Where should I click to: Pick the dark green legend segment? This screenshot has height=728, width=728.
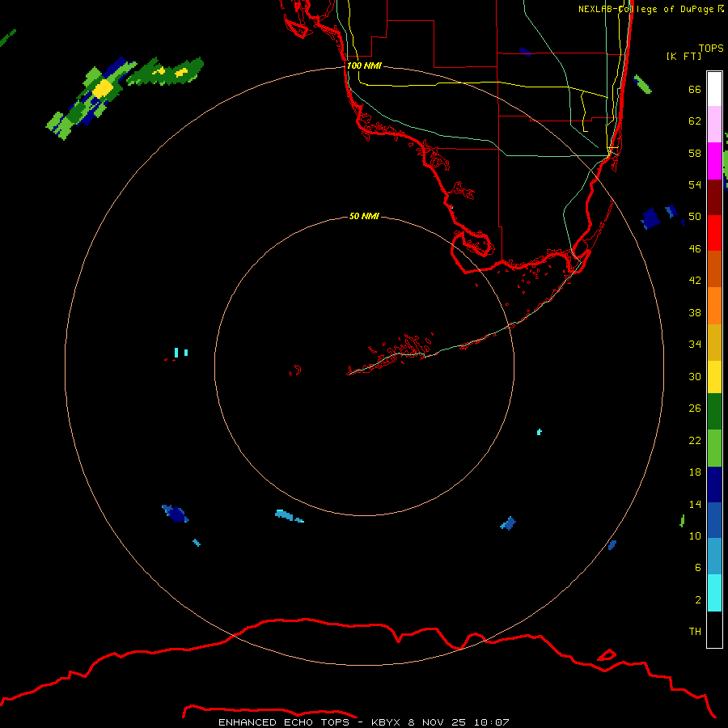(x=714, y=412)
